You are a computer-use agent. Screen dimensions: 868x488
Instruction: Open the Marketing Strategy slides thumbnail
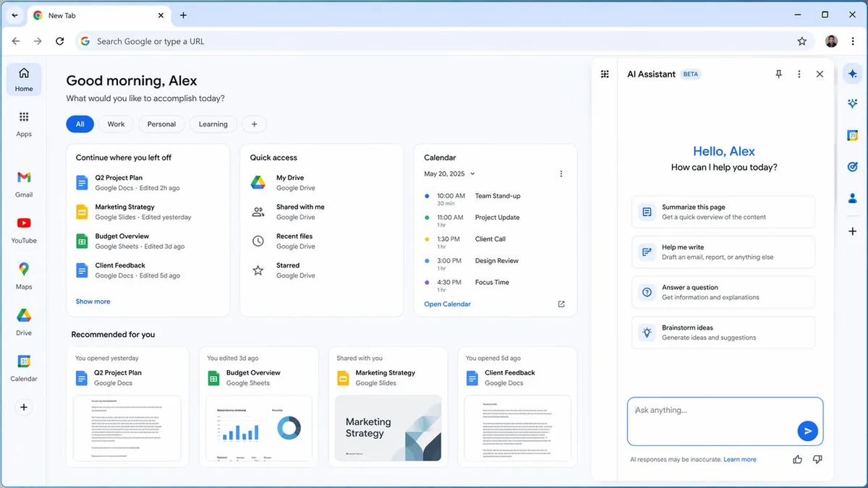388,428
